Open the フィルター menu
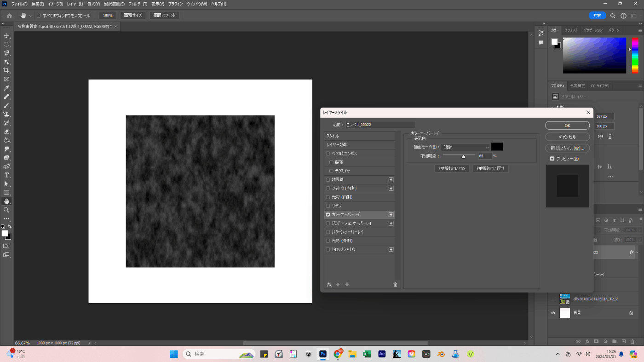The height and width of the screenshot is (362, 644). coord(138,4)
